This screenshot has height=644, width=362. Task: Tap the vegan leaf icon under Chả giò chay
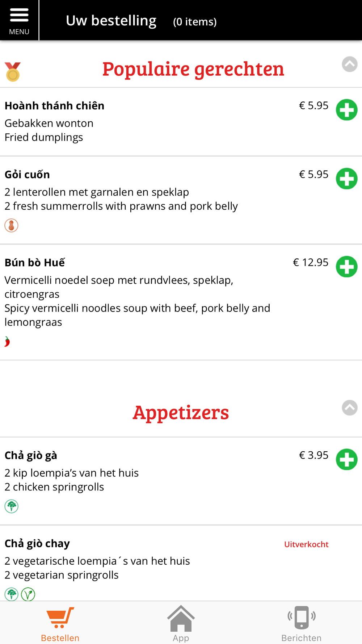point(28,594)
